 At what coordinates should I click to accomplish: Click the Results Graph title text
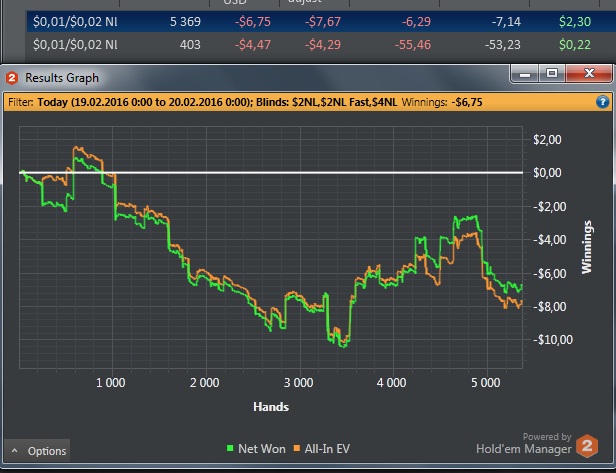click(62, 78)
